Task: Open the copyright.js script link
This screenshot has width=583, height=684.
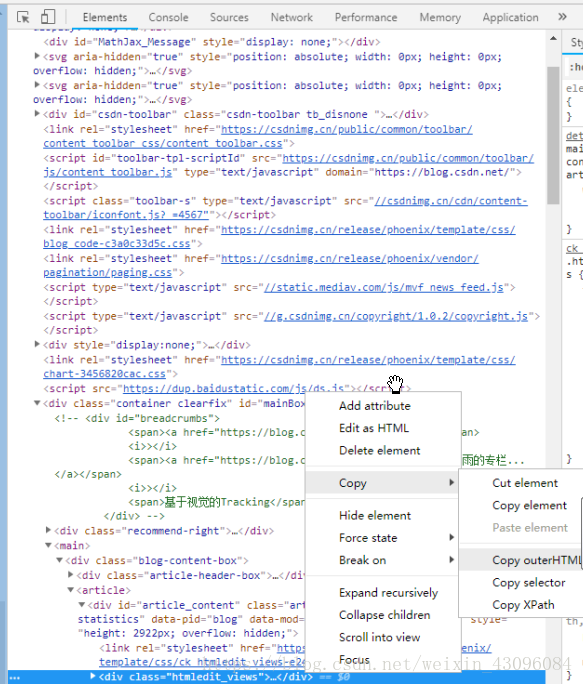Action: 396,316
